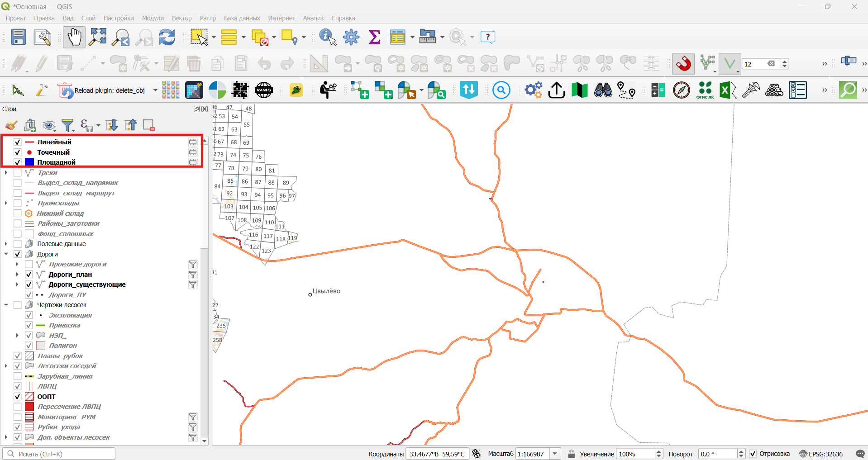Open the База данных menu
The width and height of the screenshot is (868, 460).
tap(242, 18)
